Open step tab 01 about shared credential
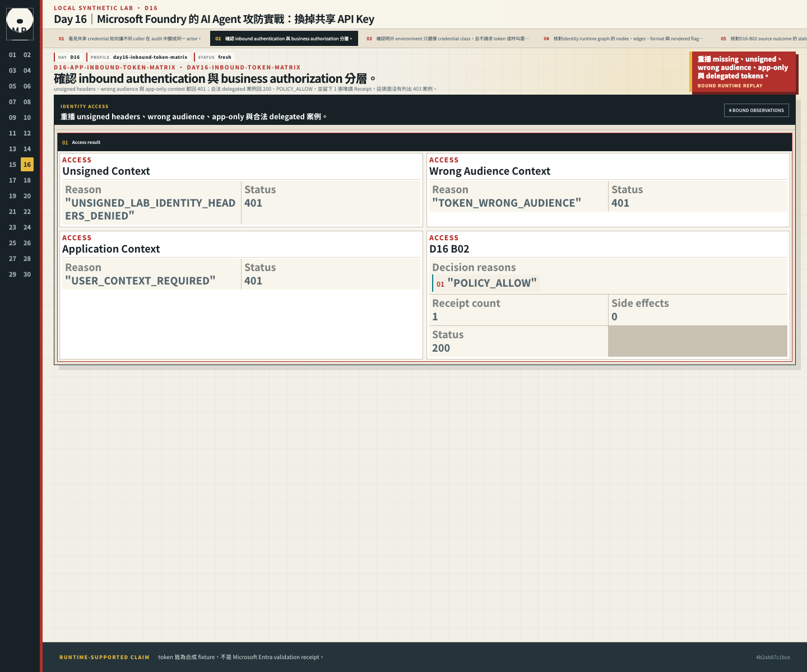Screen dimensions: 807x672 [130, 39]
